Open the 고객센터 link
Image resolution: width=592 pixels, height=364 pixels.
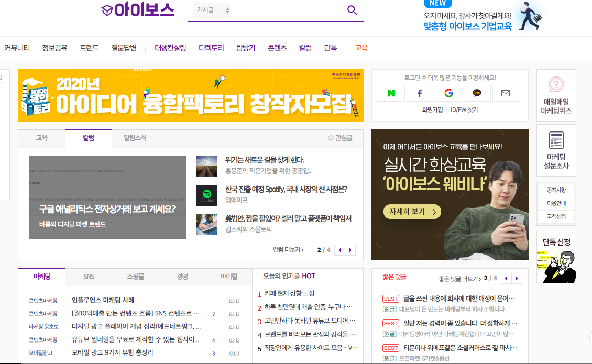[x=556, y=216]
